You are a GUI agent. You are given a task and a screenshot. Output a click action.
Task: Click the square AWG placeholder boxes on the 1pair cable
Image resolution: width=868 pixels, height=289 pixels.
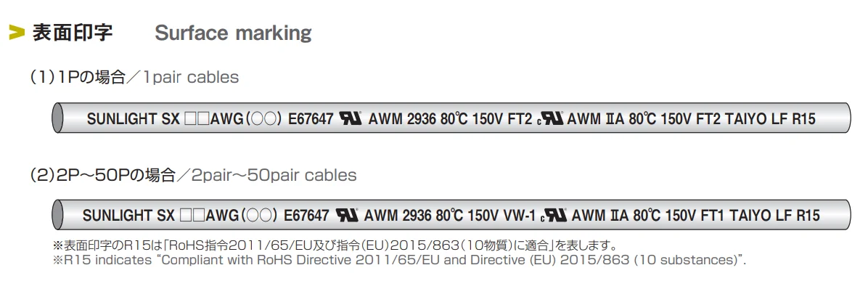click(197, 118)
